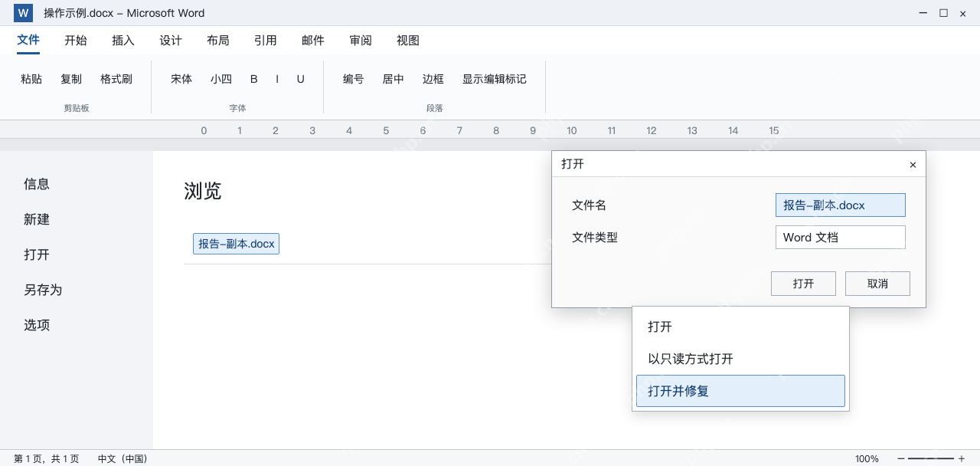Click the 居中 center alignment button
Image resolution: width=980 pixels, height=466 pixels.
(394, 79)
